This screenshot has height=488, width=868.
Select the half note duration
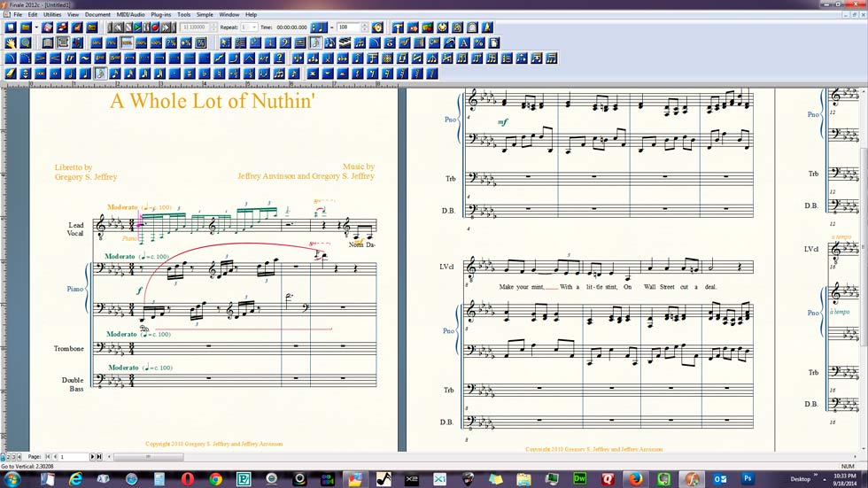[70, 74]
